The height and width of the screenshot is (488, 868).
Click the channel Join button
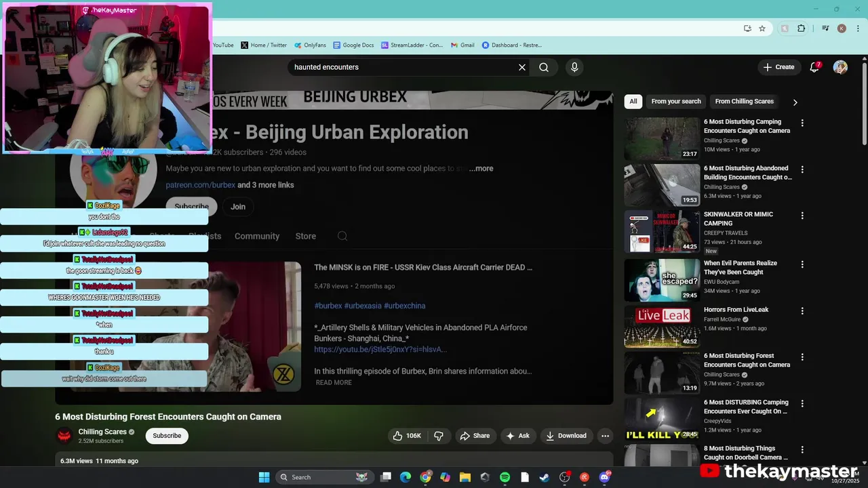tap(238, 207)
